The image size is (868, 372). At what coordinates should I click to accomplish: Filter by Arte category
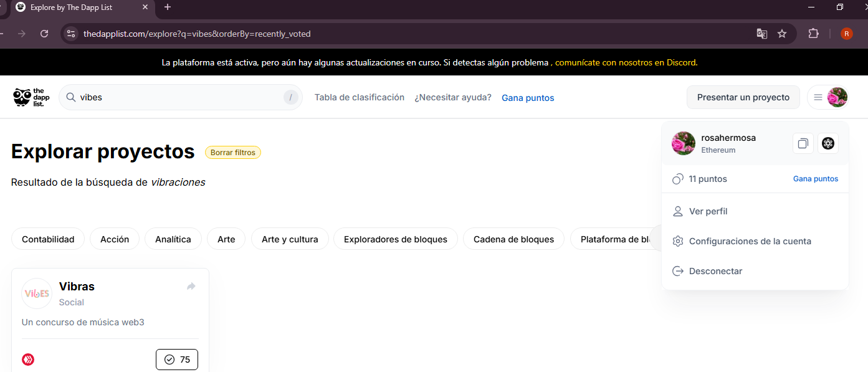point(226,239)
